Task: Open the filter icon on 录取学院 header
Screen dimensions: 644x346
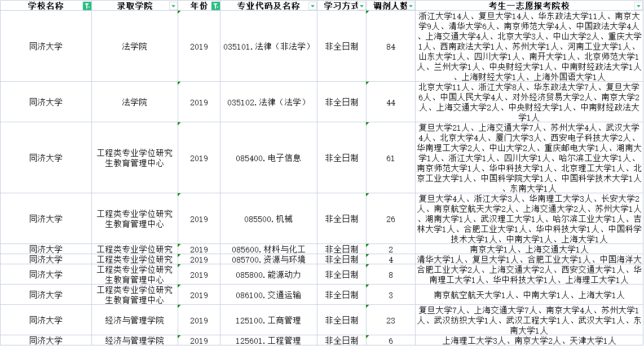Action: coord(174,6)
